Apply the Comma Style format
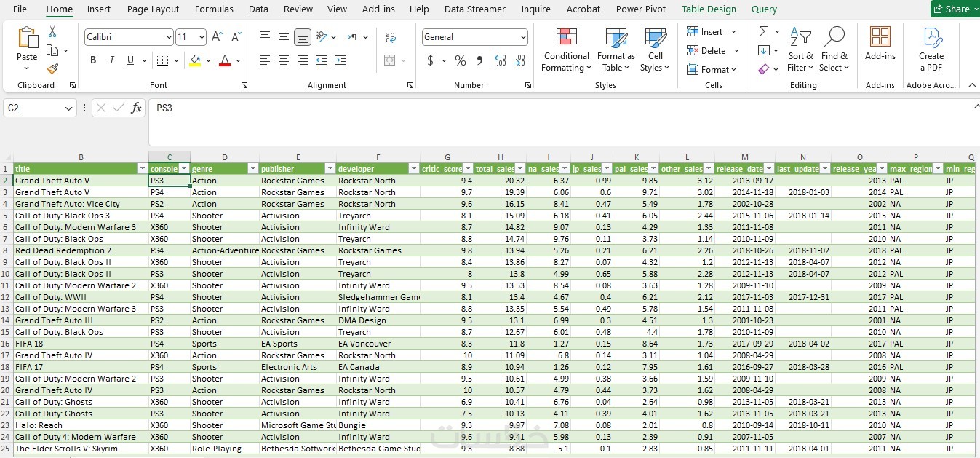This screenshot has height=458, width=980. click(x=479, y=60)
